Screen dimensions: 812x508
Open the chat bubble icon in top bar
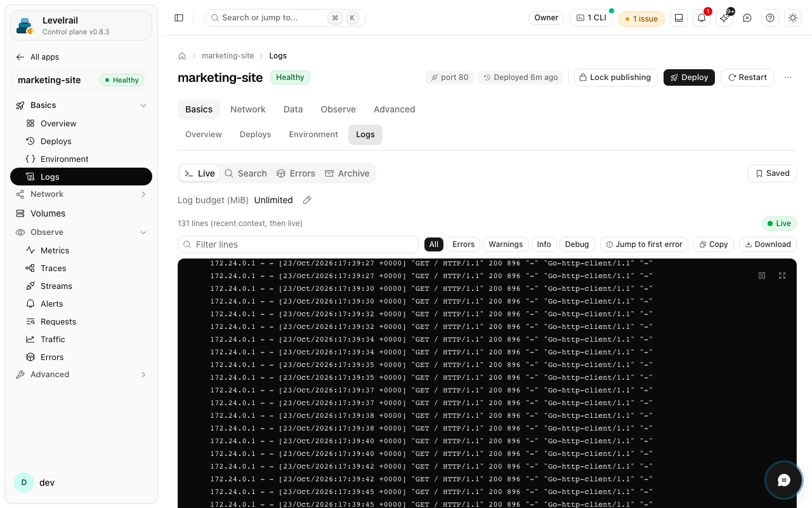(747, 18)
